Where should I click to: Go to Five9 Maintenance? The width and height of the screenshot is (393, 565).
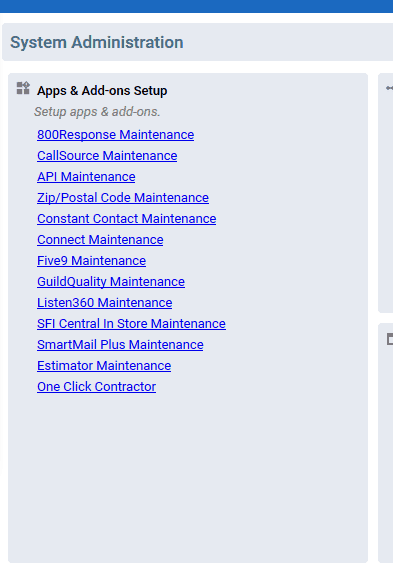pos(91,261)
